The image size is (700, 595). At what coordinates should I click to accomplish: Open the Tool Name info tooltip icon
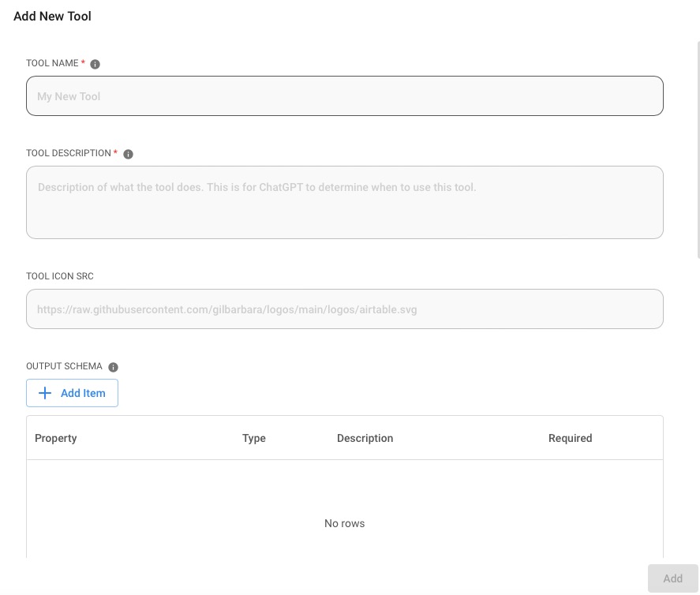pyautogui.click(x=95, y=64)
